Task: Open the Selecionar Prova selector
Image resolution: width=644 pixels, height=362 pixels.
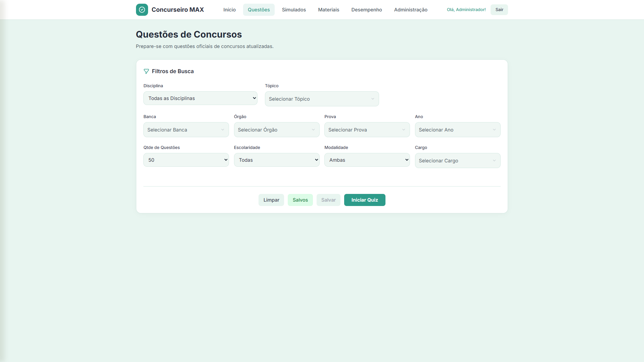Action: coord(367,130)
